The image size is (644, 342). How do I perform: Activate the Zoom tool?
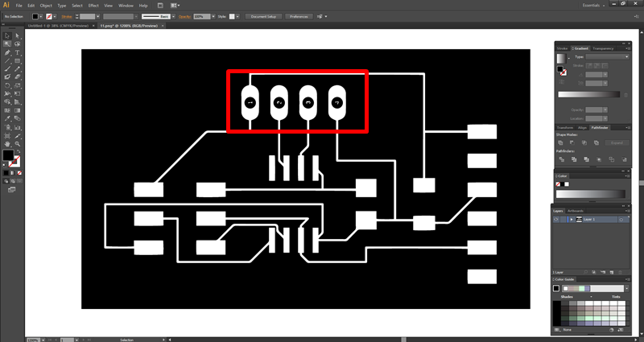coord(18,144)
